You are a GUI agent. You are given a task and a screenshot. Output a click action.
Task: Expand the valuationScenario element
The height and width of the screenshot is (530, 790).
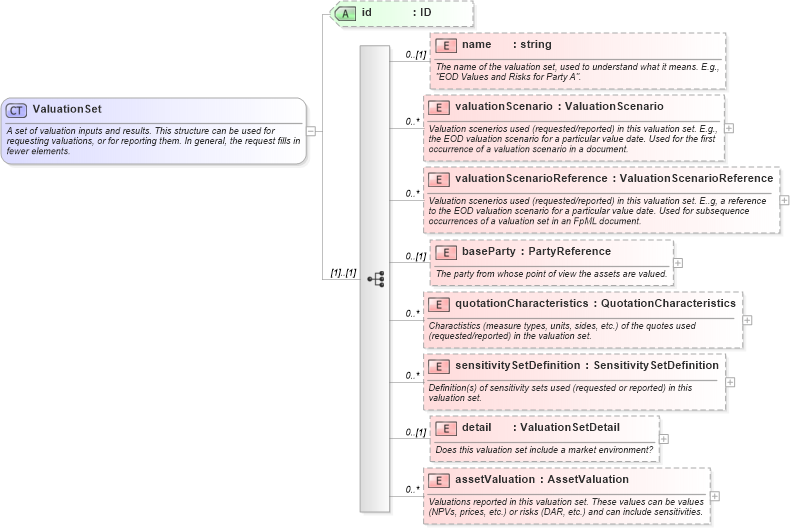click(x=729, y=128)
